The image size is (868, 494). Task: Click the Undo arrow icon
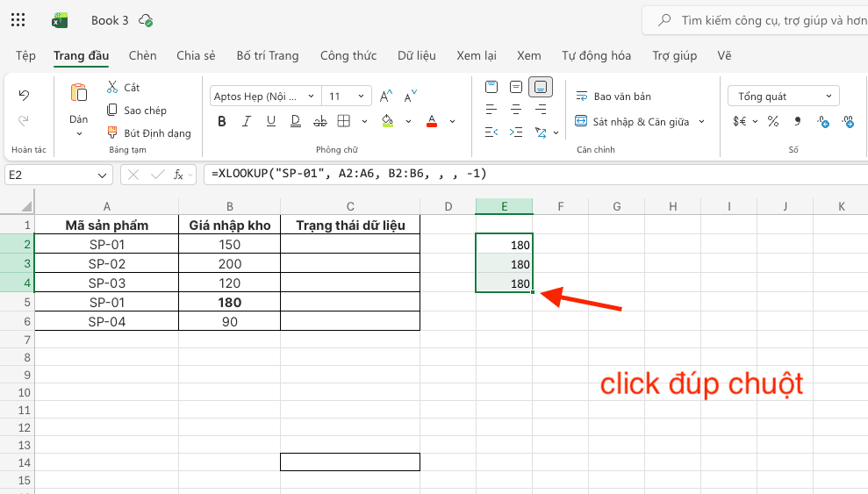click(x=24, y=95)
